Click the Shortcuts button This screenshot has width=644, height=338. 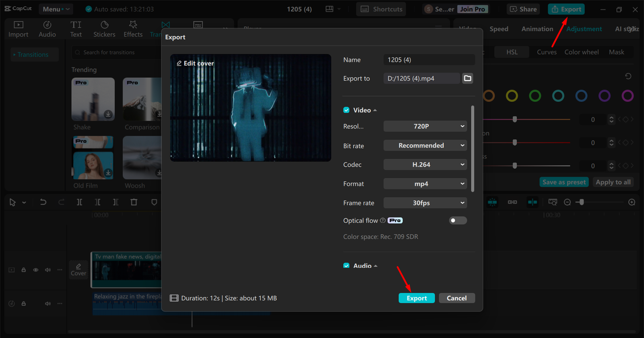[x=381, y=9]
